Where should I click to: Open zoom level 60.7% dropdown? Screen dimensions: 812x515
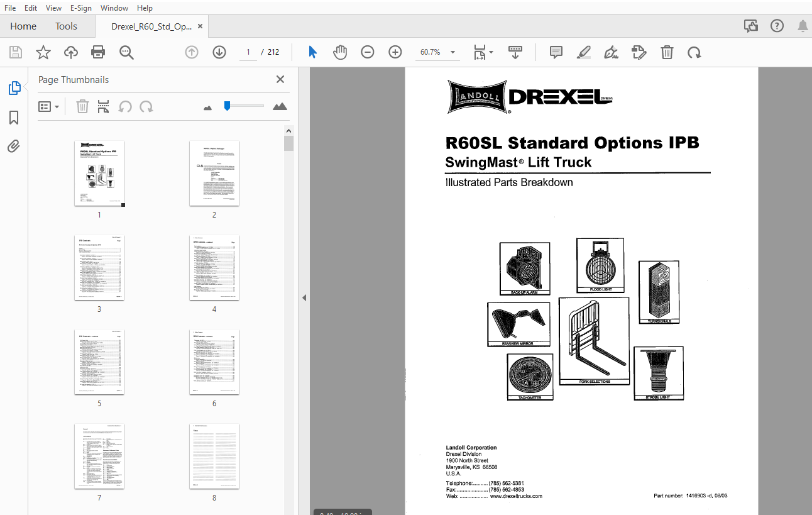453,52
